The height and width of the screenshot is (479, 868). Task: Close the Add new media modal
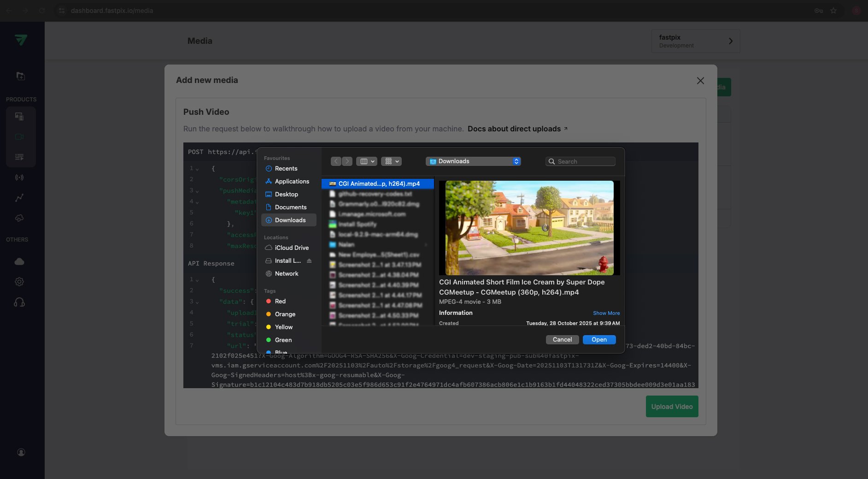(700, 81)
